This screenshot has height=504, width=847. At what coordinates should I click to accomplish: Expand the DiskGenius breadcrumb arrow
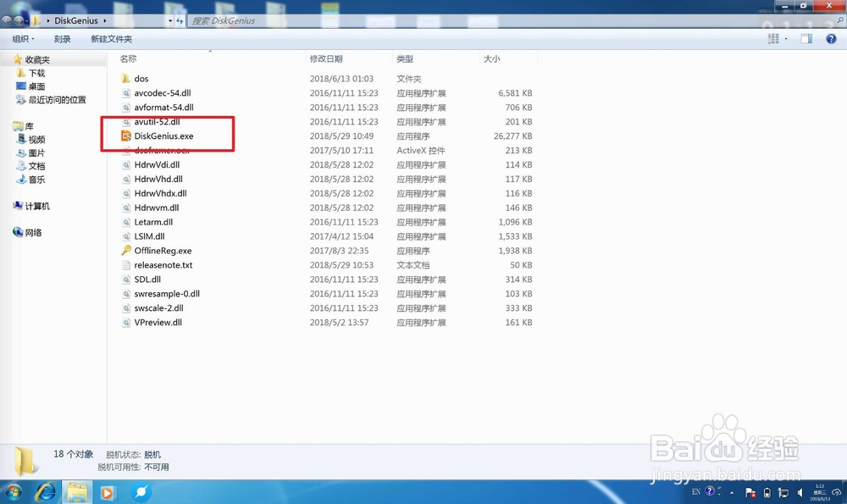(x=105, y=20)
